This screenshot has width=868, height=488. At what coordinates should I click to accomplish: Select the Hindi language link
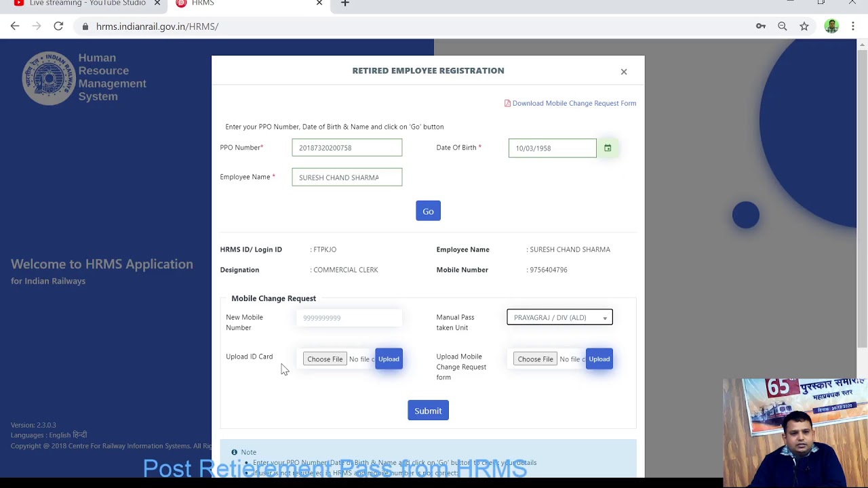[x=79, y=435]
